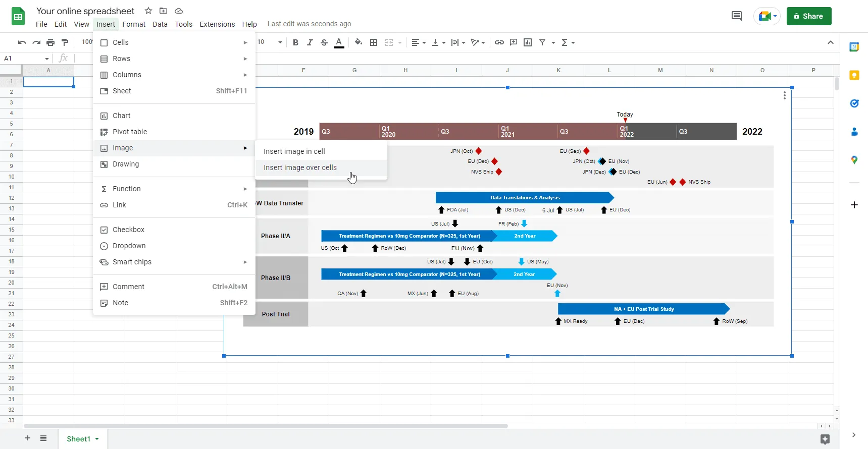The width and height of the screenshot is (868, 449).
Task: Click the insert link toolbar icon
Action: [499, 42]
